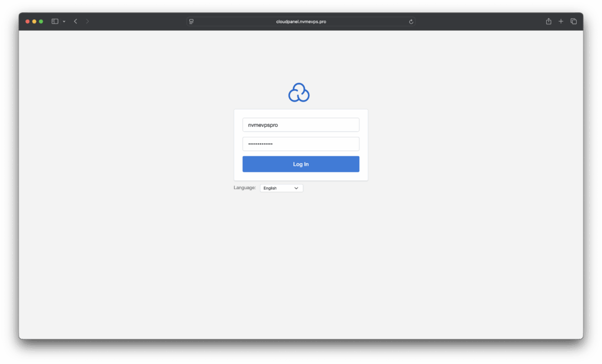
Task: Expand the sidebar options chevron
Action: click(x=63, y=22)
